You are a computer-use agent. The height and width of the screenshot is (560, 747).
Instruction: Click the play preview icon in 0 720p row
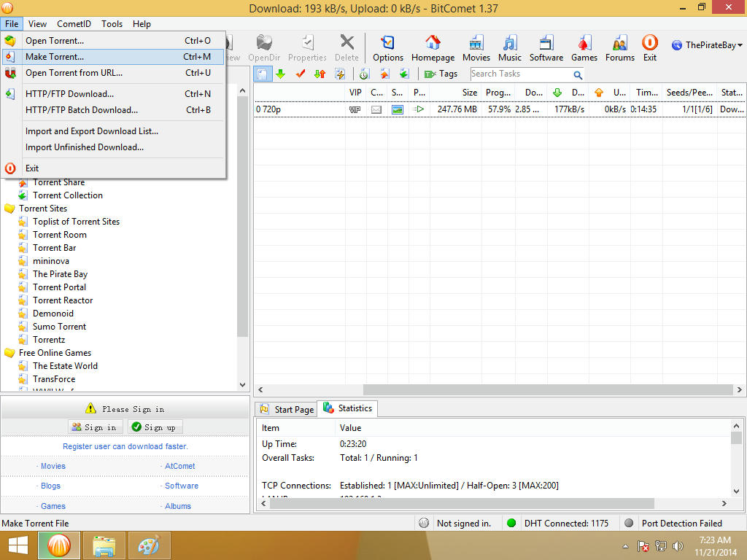(x=419, y=109)
